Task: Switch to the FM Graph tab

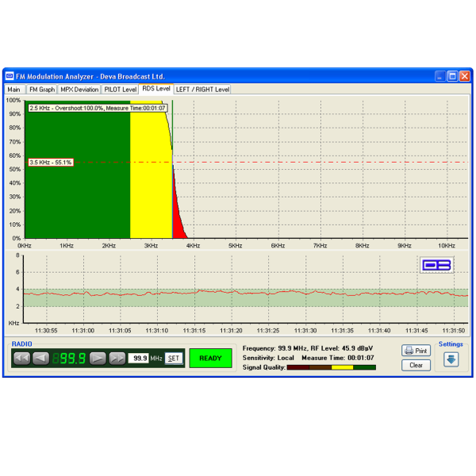Action: (x=42, y=90)
